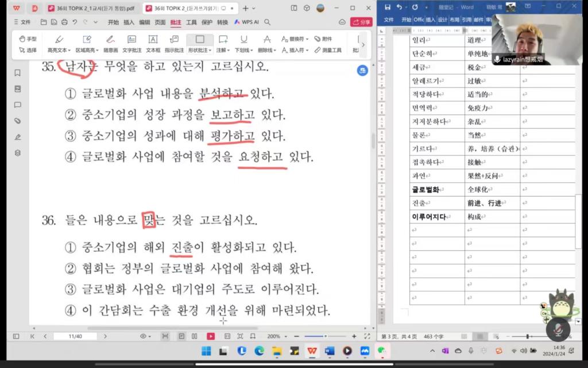
Task: Select the 手型 hand tool
Action: [x=28, y=39]
